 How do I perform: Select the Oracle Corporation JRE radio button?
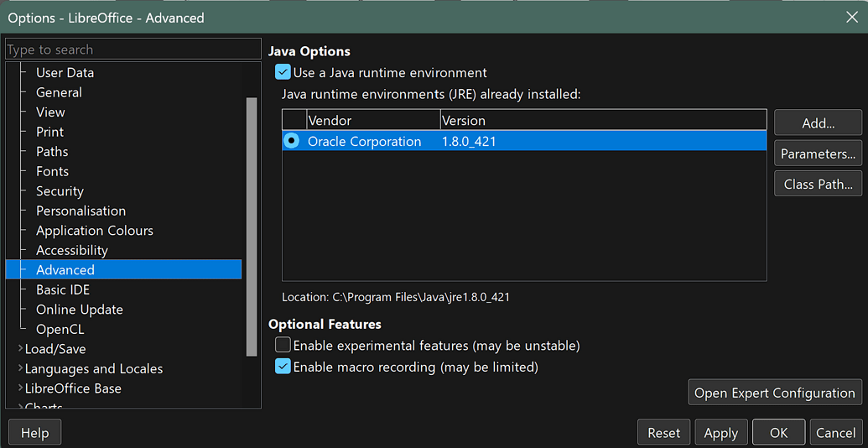(291, 141)
